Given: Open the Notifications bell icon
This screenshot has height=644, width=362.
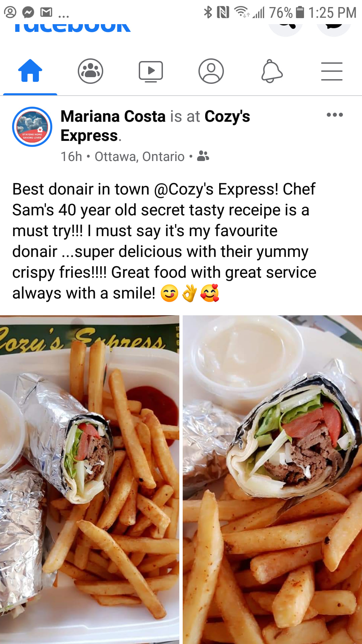Looking at the screenshot, I should pyautogui.click(x=272, y=71).
